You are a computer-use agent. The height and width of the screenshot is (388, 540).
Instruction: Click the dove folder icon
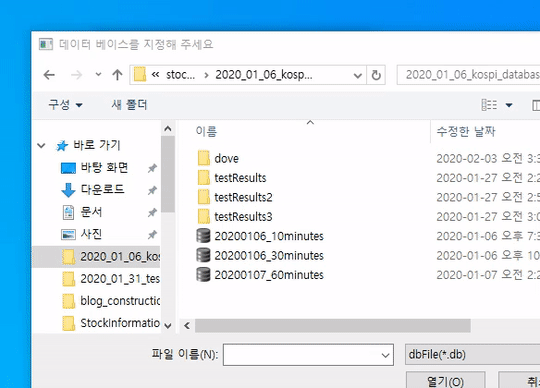pyautogui.click(x=204, y=158)
